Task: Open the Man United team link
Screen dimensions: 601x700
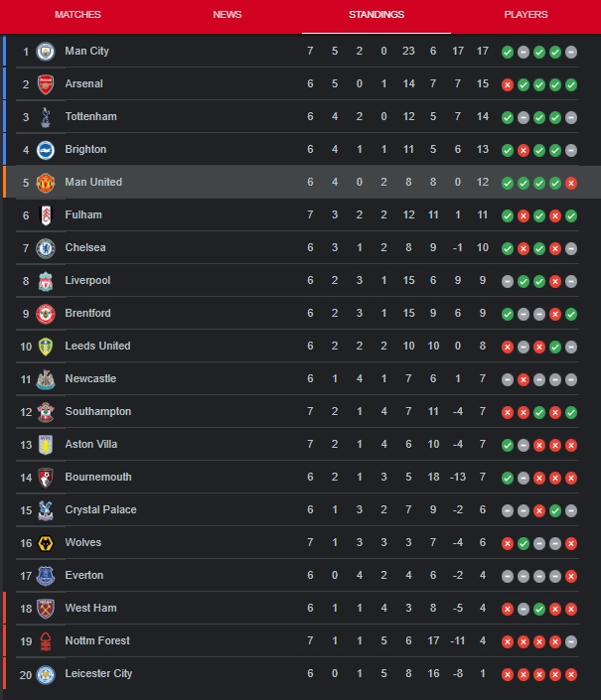Action: (x=93, y=182)
